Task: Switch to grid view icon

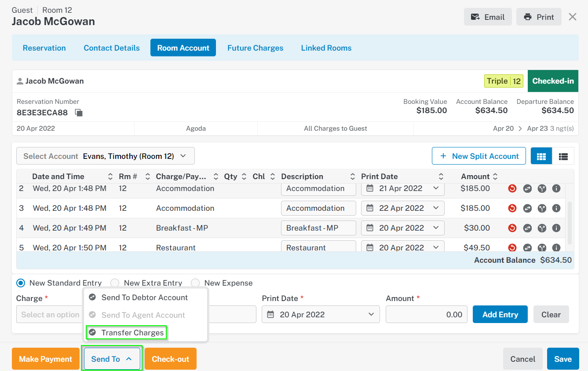Action: pos(541,156)
